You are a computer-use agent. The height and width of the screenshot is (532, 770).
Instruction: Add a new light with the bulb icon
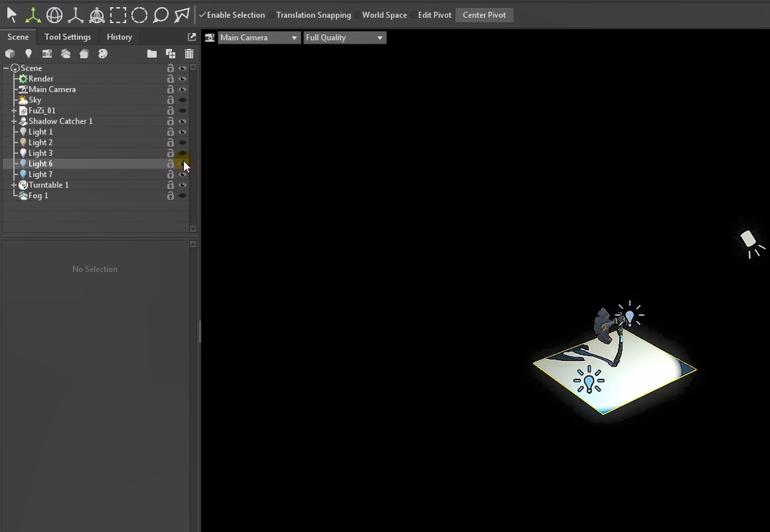[29, 54]
